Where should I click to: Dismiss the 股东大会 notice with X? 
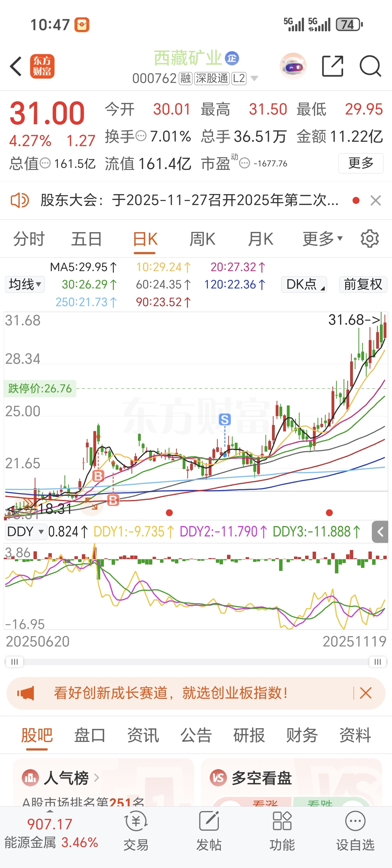coord(376,201)
